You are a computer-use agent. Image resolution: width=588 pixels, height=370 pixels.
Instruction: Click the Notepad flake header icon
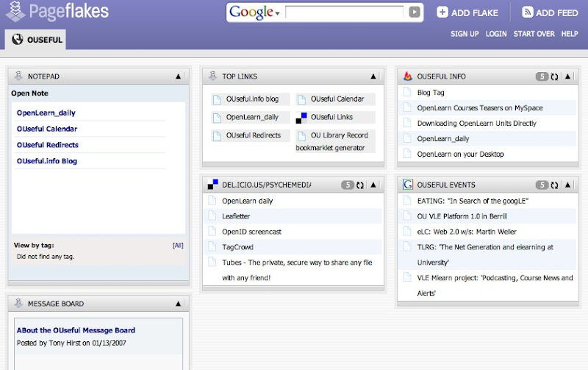[18, 77]
